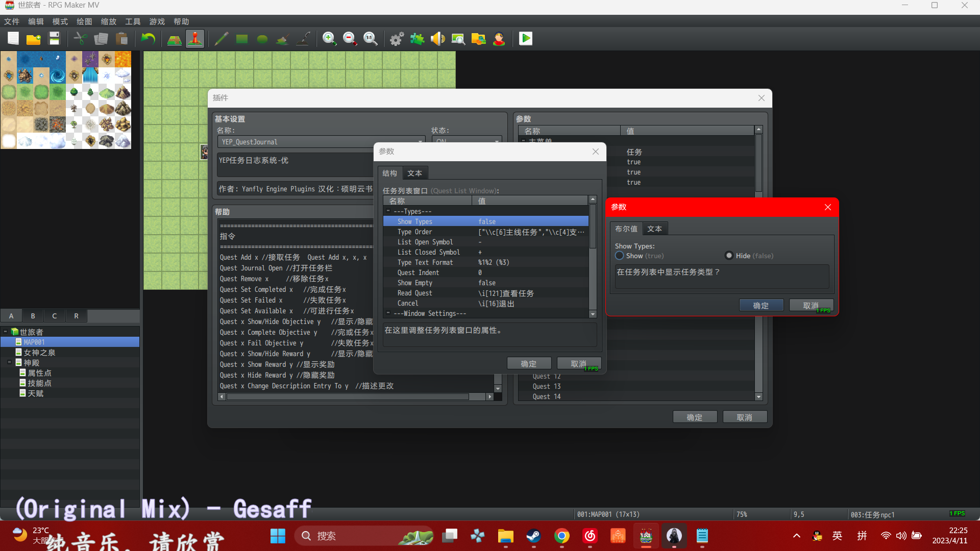The width and height of the screenshot is (980, 551).
Task: Collapse the 神殿 map tree node
Action: pos(10,362)
